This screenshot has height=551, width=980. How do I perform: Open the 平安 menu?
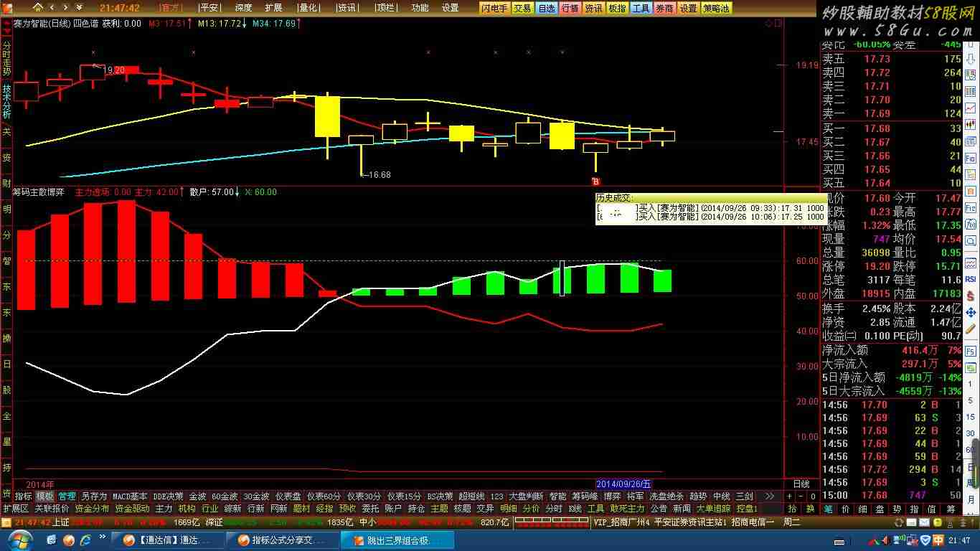(x=209, y=8)
